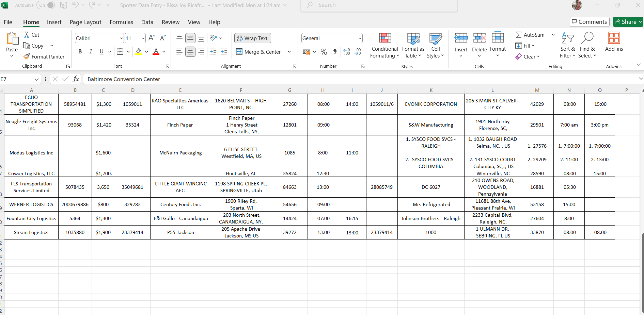
Task: Click the Paste clipboard icon
Action: pyautogui.click(x=12, y=38)
